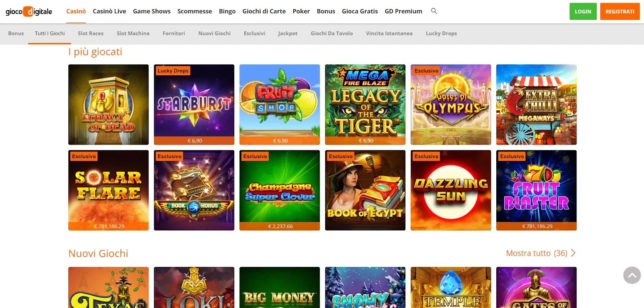Go to the Casinò Live menu
The height and width of the screenshot is (308, 644).
(x=109, y=11)
